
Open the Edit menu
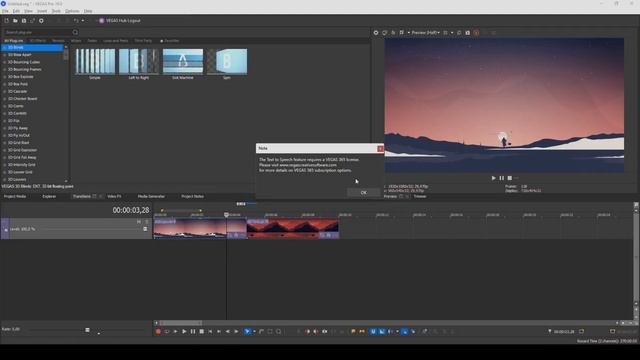pos(16,11)
